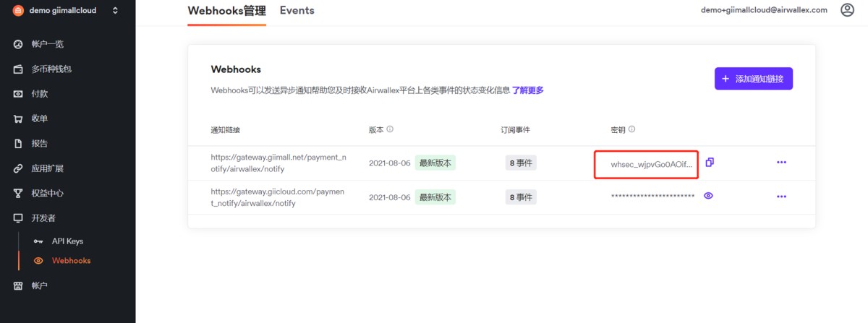Screen dimensions: 868x323
Task: Click the info icon beside 版本
Action: tap(390, 129)
